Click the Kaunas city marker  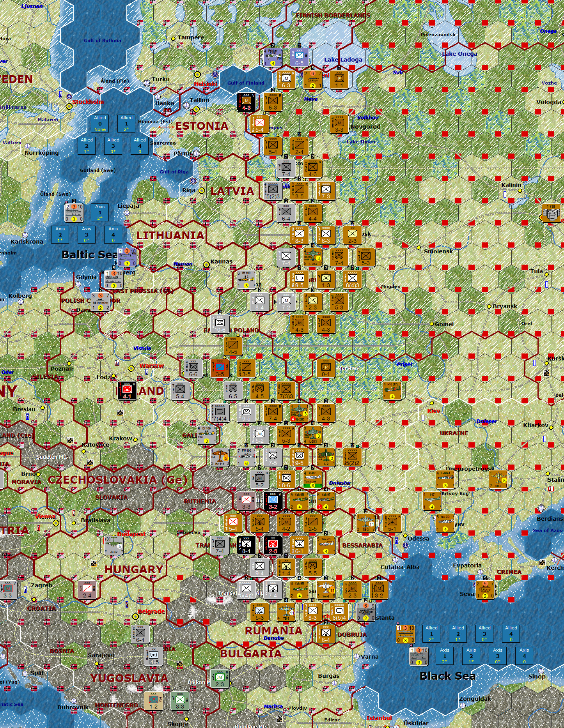pos(206,265)
